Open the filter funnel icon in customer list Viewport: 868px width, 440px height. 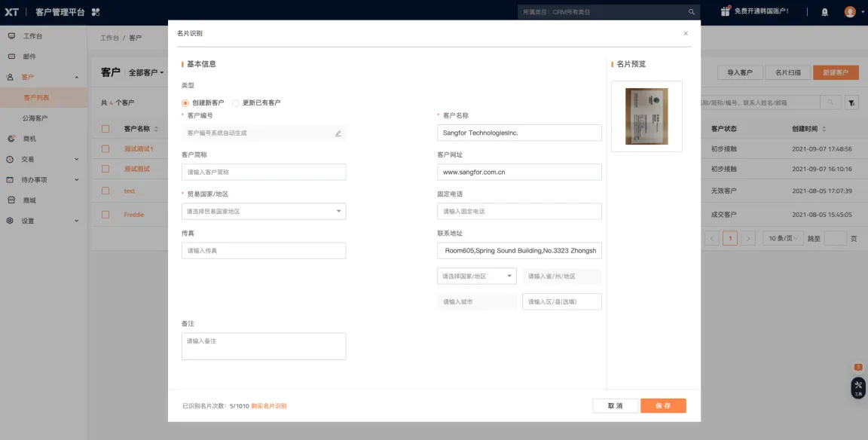pyautogui.click(x=852, y=102)
